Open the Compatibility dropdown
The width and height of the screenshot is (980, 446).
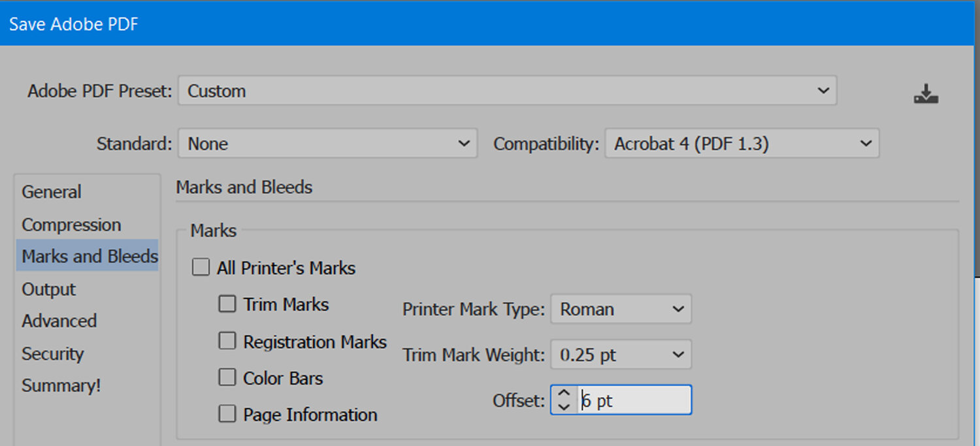pyautogui.click(x=742, y=144)
